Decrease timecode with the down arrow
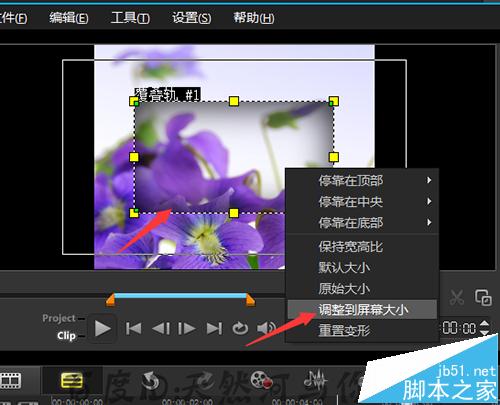The image size is (500, 405). click(484, 332)
